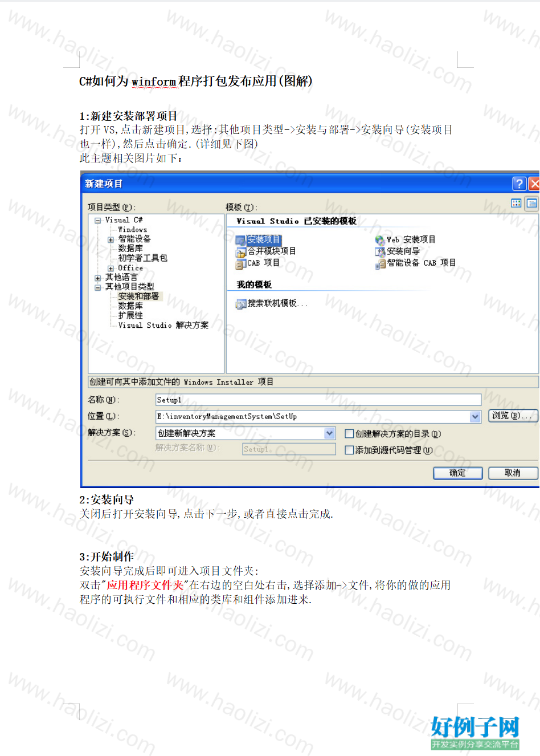
Task: Select the 安装向导 template icon
Action: tap(380, 251)
